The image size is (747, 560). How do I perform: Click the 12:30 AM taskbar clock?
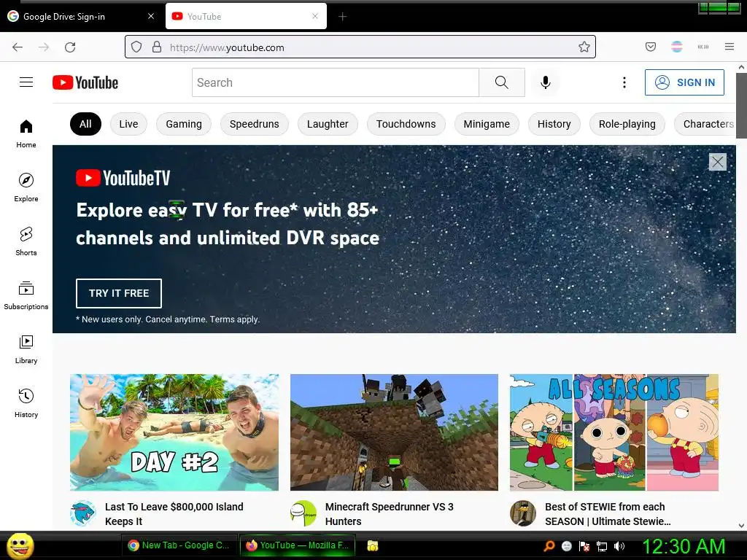pos(684,546)
